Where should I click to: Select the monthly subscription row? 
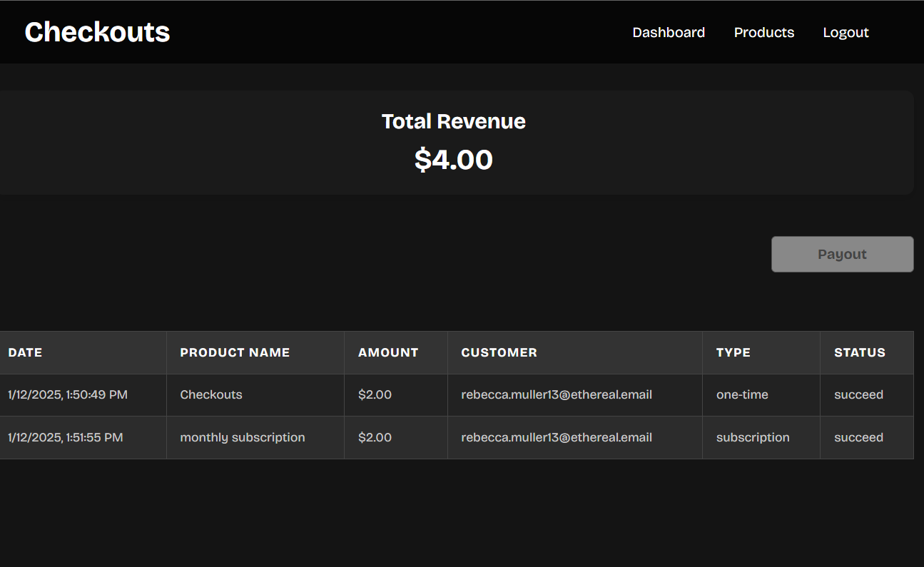pos(242,437)
